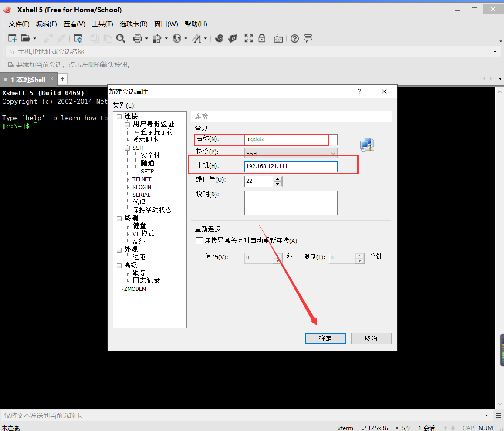Select 登录提示符 in the category tree

[157, 131]
